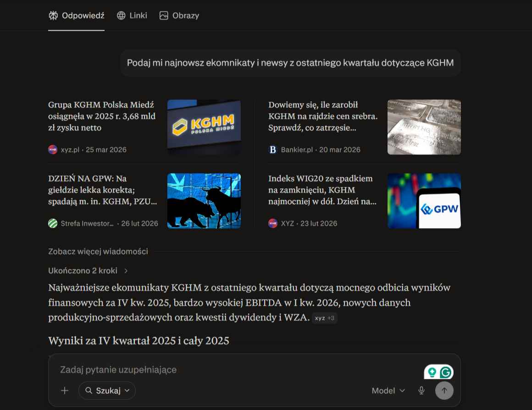This screenshot has height=410, width=532.
Task: Click the xyz.pl favicon dated 25 mar 2026
Action: 53,149
